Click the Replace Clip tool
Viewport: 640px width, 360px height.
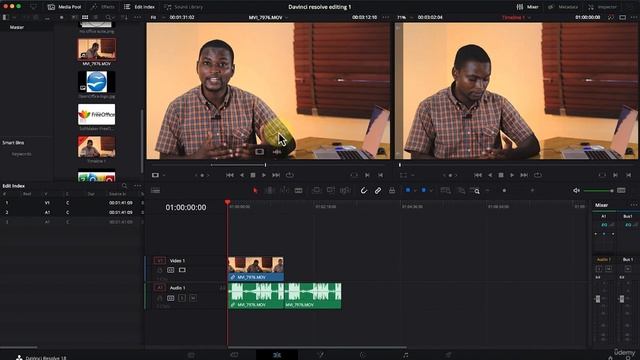pyautogui.click(x=345, y=191)
